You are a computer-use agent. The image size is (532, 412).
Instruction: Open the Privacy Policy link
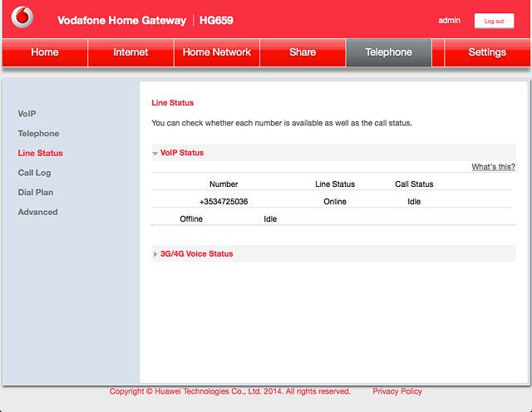coord(397,391)
